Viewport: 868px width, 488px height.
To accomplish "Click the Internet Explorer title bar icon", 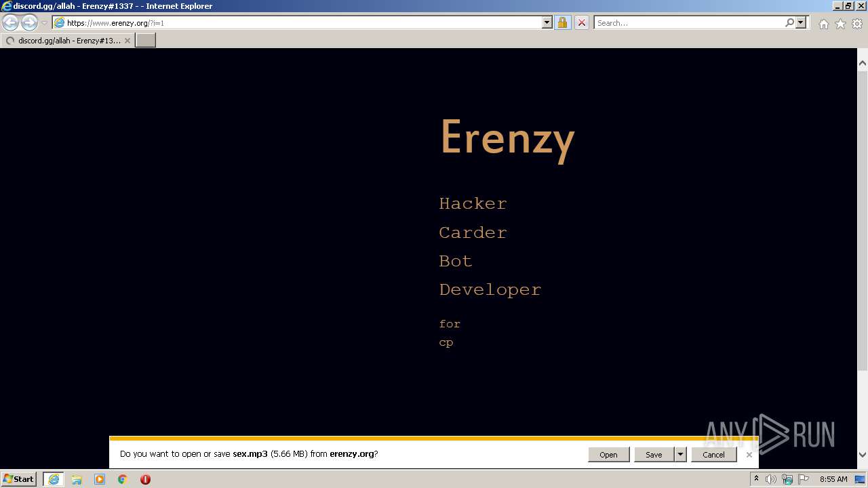I will coord(7,6).
